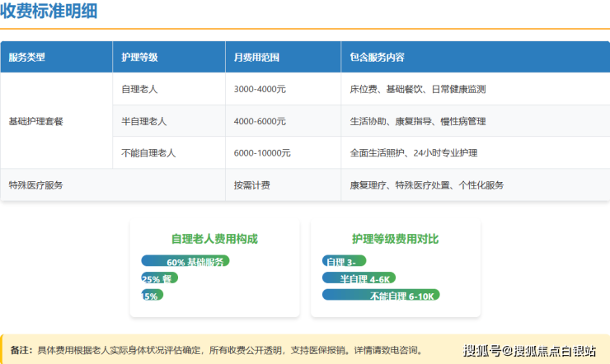
Task: Select the 月费用范围 column header
Action: coord(257,58)
